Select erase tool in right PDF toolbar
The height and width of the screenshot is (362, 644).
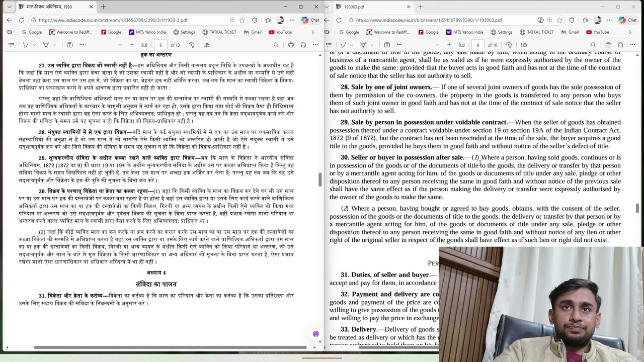pos(363,45)
